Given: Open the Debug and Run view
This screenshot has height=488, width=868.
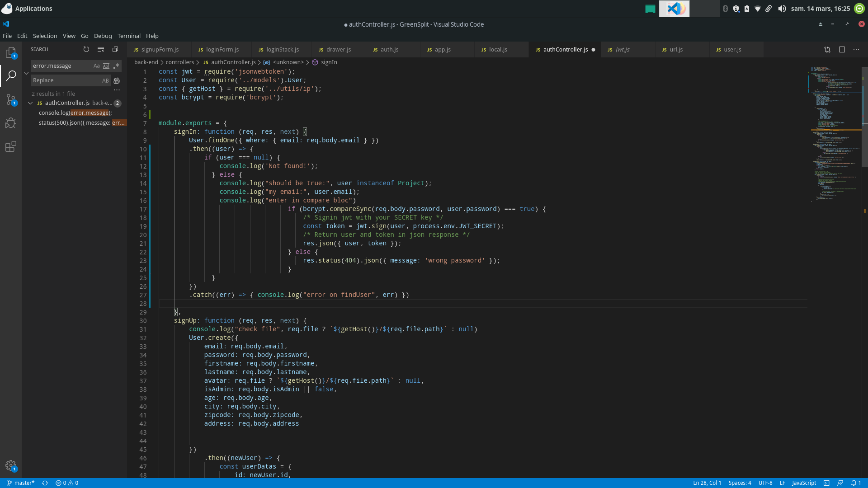Looking at the screenshot, I should [11, 123].
